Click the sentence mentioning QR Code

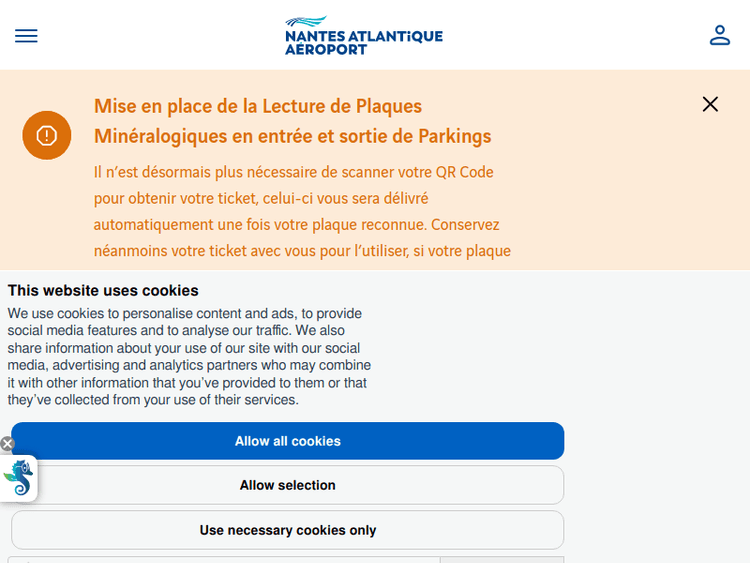[294, 172]
